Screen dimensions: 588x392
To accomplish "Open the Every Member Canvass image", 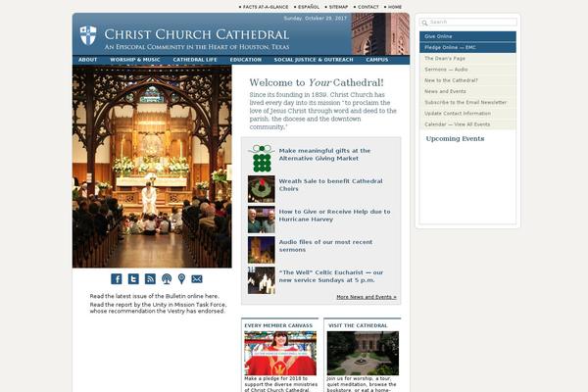I will (280, 353).
